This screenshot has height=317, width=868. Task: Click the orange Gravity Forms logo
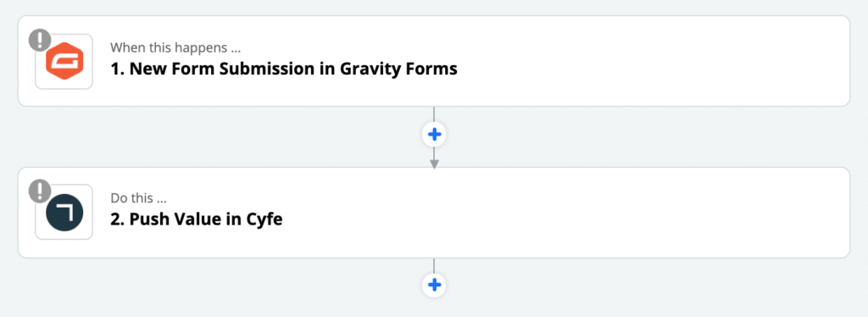click(x=64, y=61)
